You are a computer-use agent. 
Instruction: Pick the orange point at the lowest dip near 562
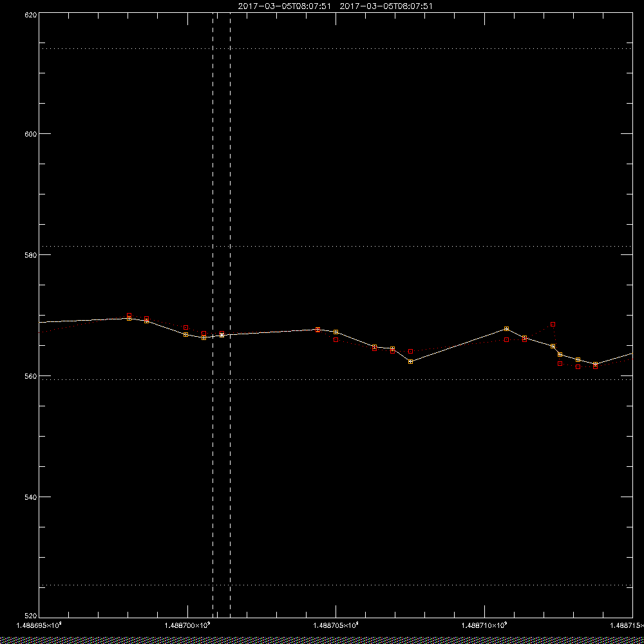[x=410, y=361]
